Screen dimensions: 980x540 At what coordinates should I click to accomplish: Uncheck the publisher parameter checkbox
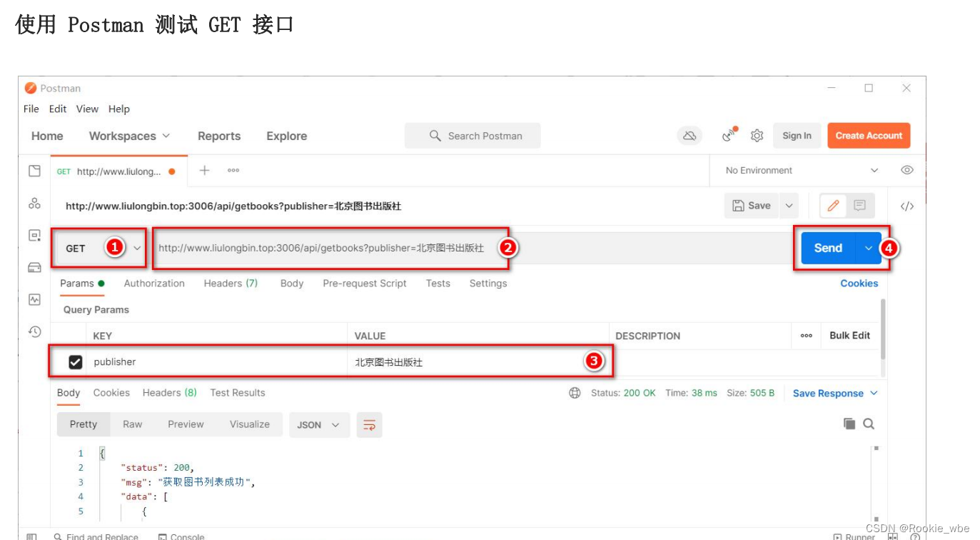(75, 362)
